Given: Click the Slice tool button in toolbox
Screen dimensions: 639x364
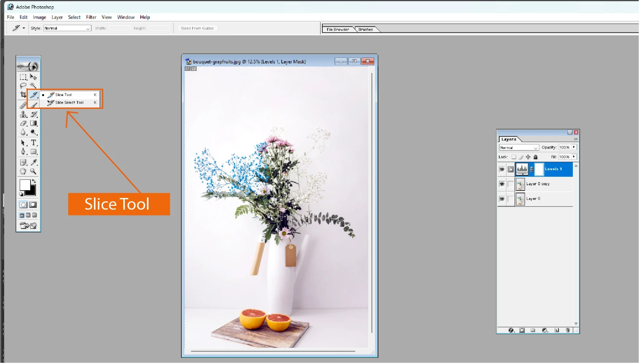Looking at the screenshot, I should (x=34, y=95).
